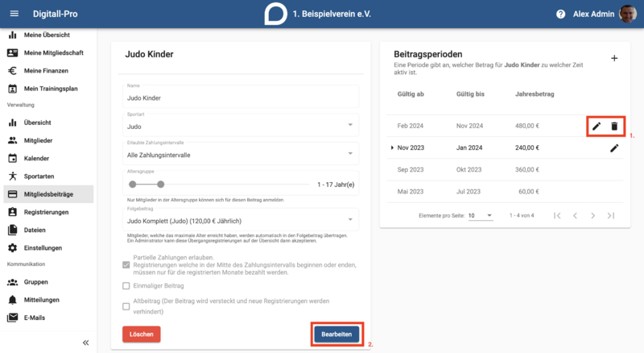Edit the Feb 2024 period pencil icon
644x353 pixels.
click(597, 127)
